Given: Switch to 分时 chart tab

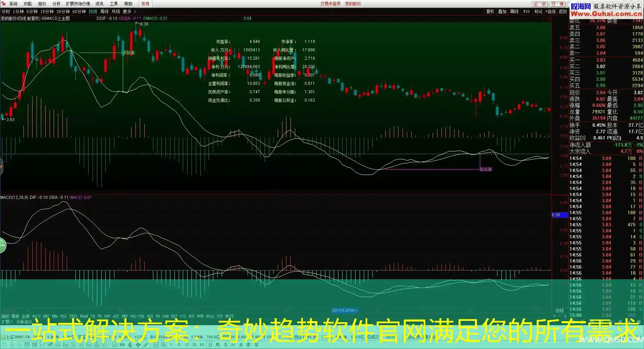Looking at the screenshot, I should point(6,11).
